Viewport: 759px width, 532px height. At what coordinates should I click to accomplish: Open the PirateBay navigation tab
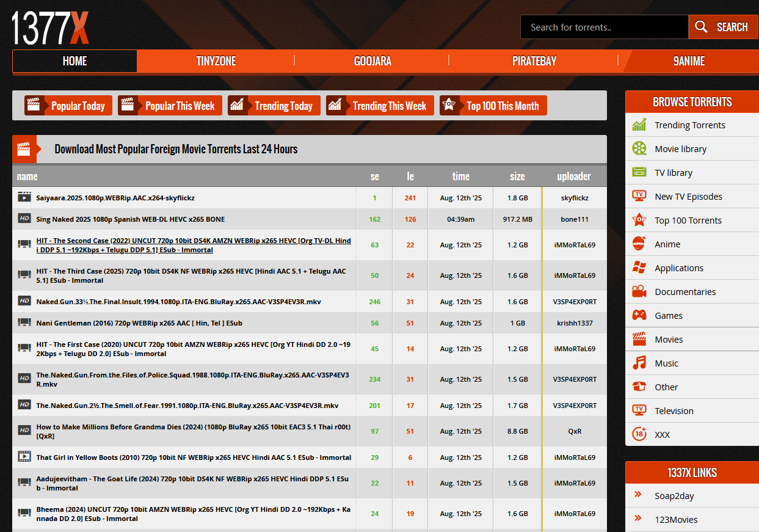[x=534, y=61]
